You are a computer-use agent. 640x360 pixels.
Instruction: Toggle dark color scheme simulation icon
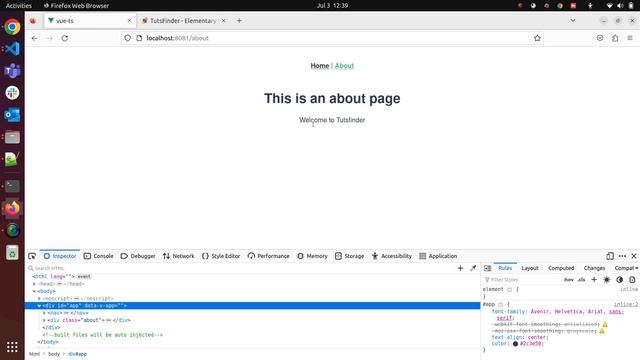point(619,280)
